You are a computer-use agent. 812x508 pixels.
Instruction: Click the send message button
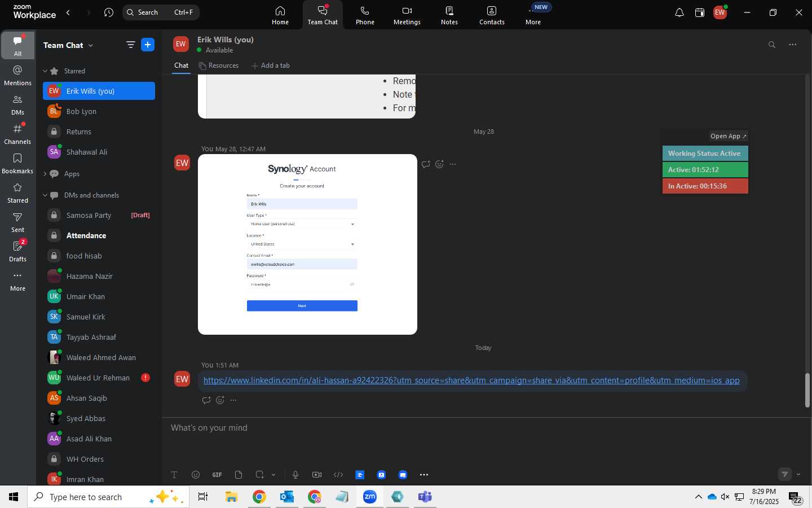pos(785,475)
